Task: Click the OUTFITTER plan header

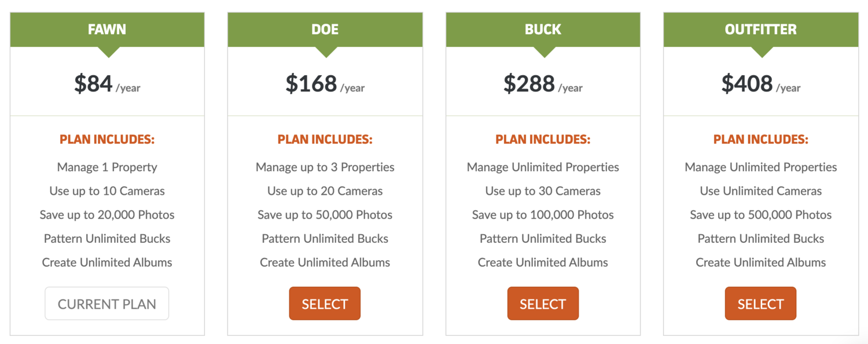Action: [x=760, y=29]
